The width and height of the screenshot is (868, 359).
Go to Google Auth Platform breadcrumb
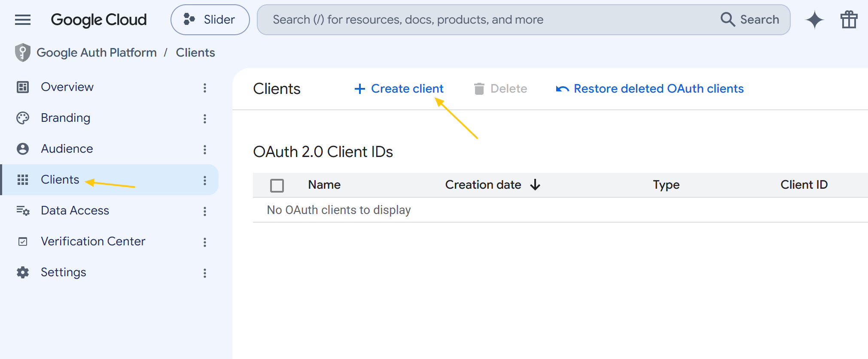coord(97,53)
